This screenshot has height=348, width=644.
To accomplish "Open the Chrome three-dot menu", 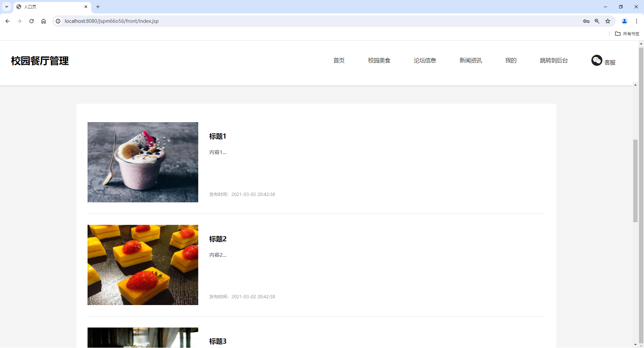I will [x=637, y=21].
